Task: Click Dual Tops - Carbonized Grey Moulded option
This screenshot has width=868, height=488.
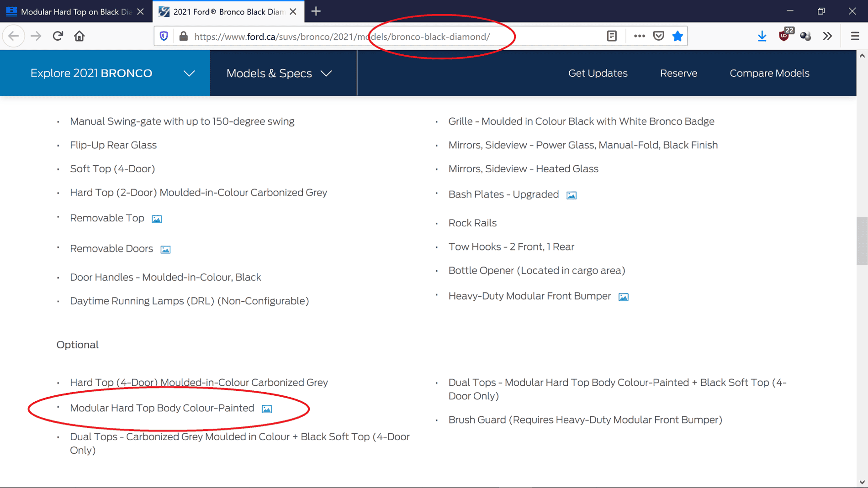Action: click(240, 444)
